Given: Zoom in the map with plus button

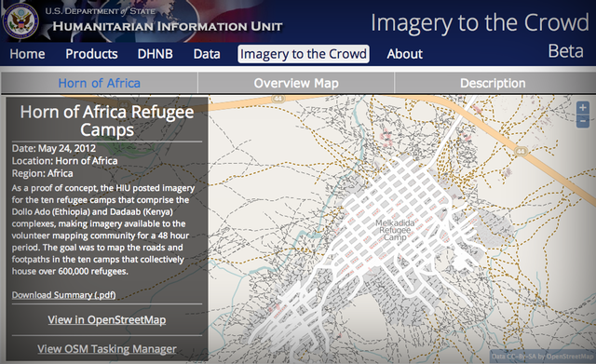Looking at the screenshot, I should tap(583, 108).
